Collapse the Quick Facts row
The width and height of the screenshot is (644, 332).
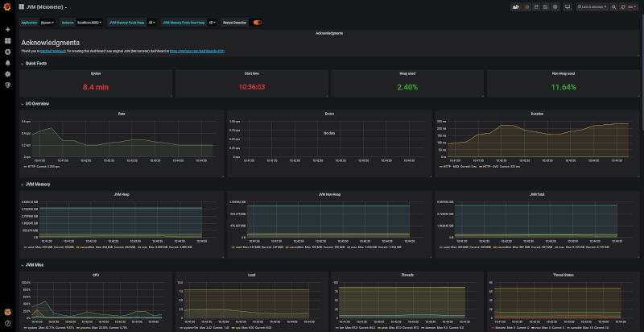point(35,63)
